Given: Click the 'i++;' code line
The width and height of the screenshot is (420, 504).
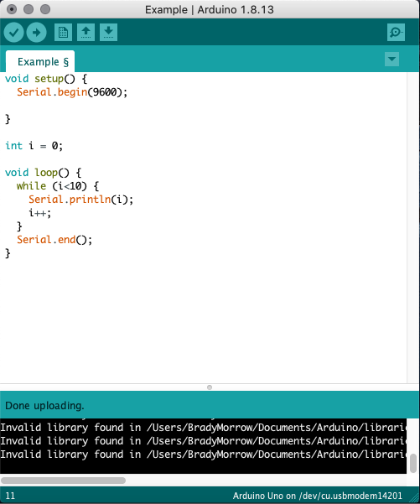Looking at the screenshot, I should coord(40,213).
